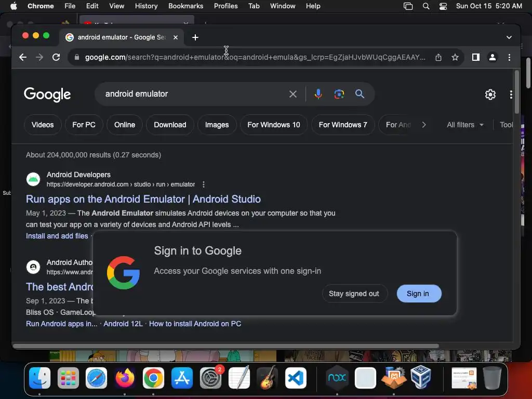Close the android emulator tab
The height and width of the screenshot is (399, 532).
[x=176, y=37]
